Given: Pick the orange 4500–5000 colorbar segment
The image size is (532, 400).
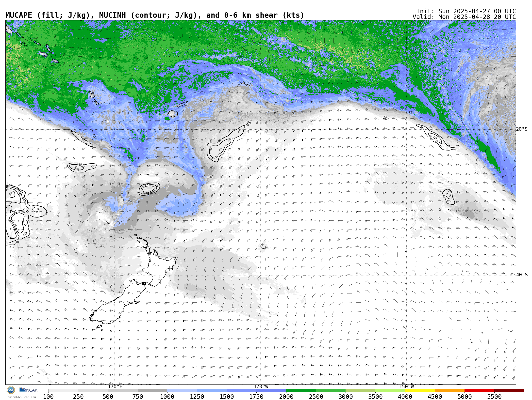Looking at the screenshot, I should tap(449, 391).
